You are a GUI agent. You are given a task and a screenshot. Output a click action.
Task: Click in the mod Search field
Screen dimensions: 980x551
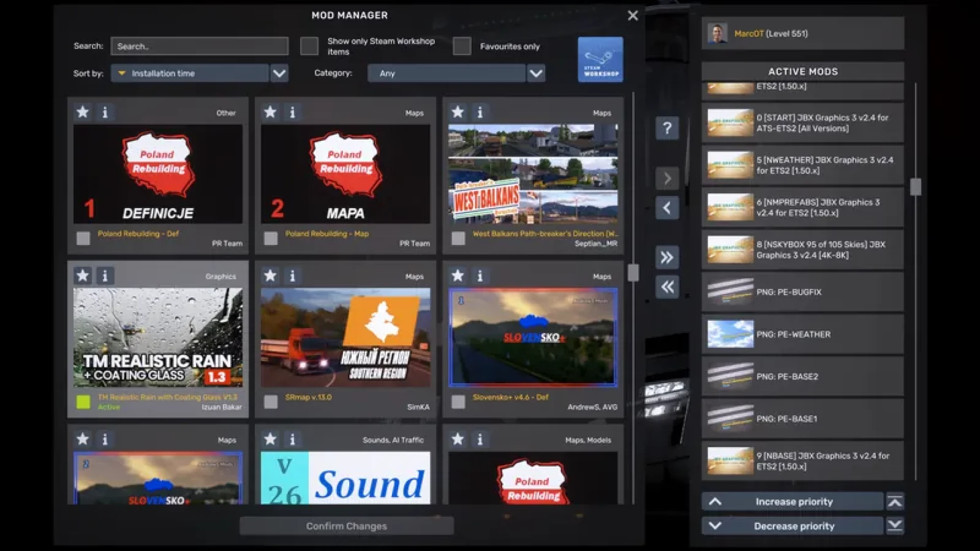[200, 46]
